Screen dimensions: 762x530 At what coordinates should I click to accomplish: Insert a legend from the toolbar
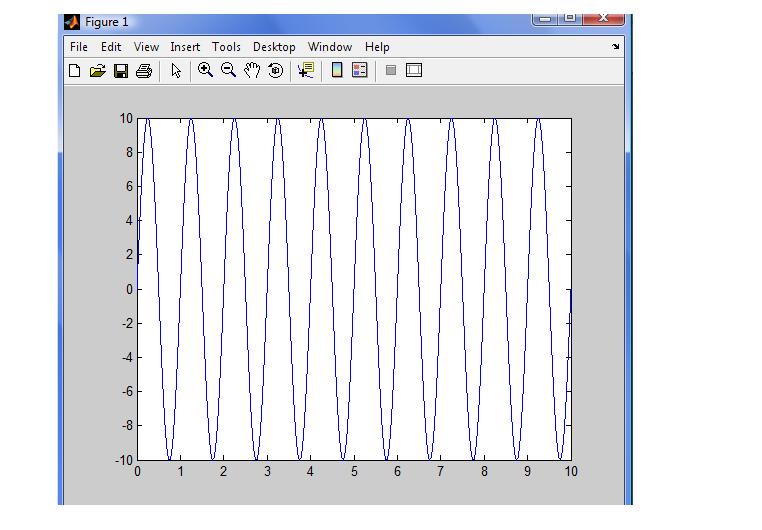tap(360, 70)
